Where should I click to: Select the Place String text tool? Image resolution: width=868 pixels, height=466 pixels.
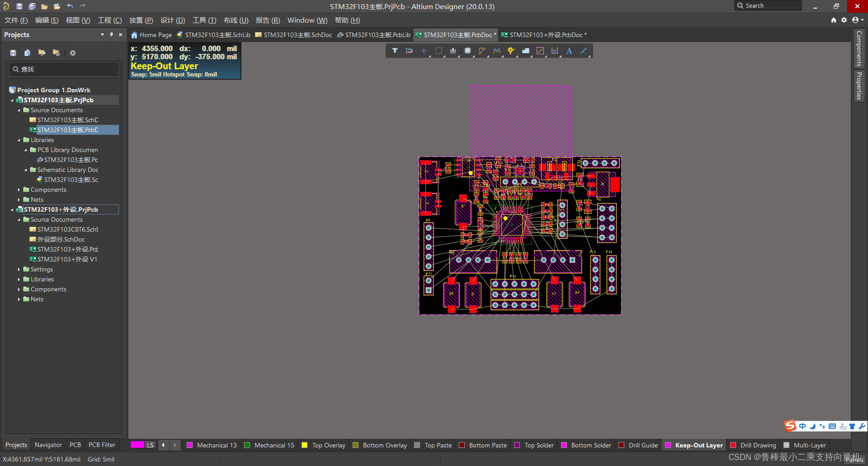[569, 51]
